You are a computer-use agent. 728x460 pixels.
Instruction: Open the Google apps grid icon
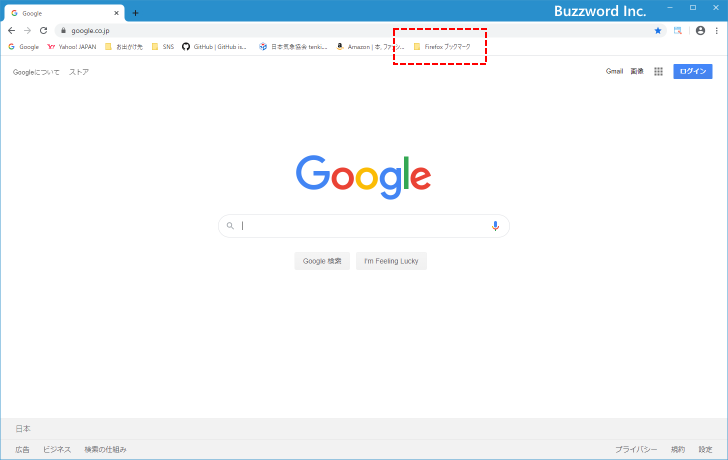pyautogui.click(x=658, y=71)
